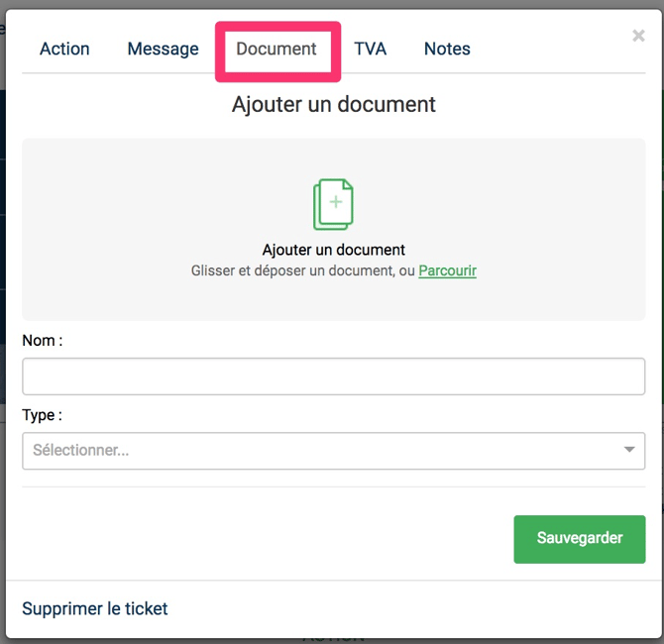Viewport: 664px width, 644px height.
Task: Focus the Nom text input field
Action: click(x=333, y=376)
